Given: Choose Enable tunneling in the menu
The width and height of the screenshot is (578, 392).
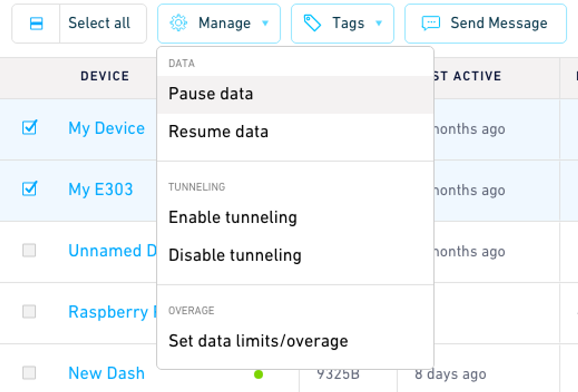Looking at the screenshot, I should [233, 217].
